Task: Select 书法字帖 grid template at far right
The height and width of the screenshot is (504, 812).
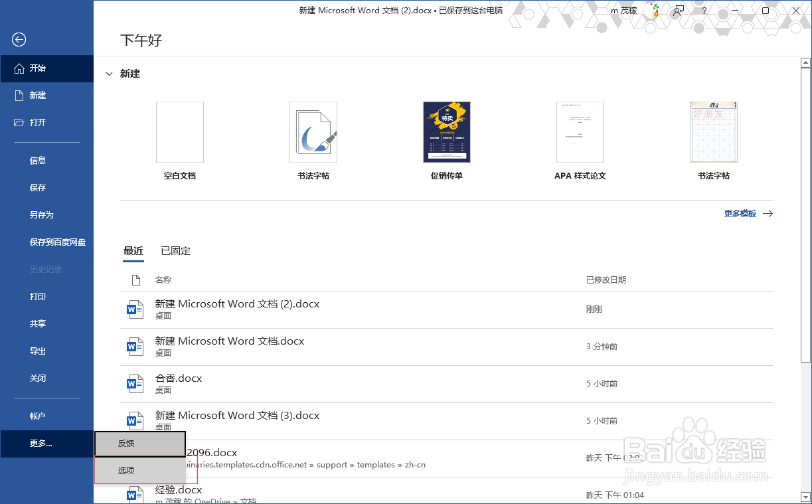Action: [714, 132]
